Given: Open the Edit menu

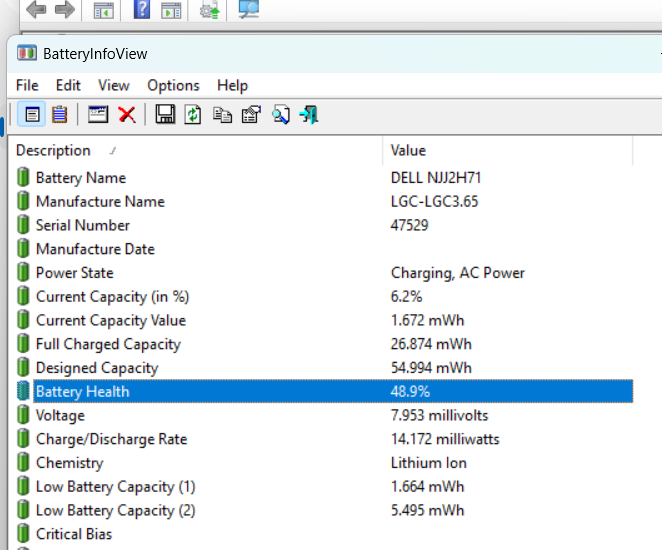Looking at the screenshot, I should [x=68, y=85].
